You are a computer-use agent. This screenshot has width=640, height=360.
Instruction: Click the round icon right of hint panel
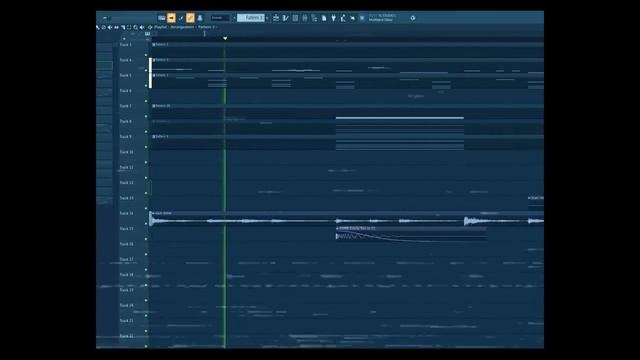(x=413, y=18)
